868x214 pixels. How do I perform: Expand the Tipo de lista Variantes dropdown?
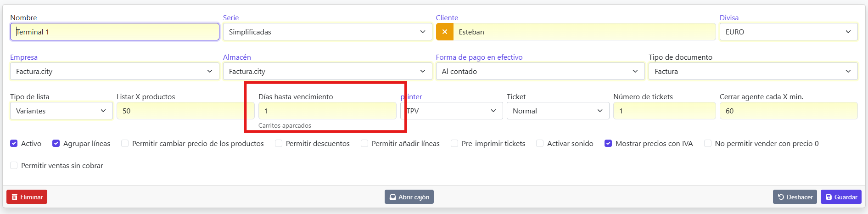pyautogui.click(x=61, y=111)
